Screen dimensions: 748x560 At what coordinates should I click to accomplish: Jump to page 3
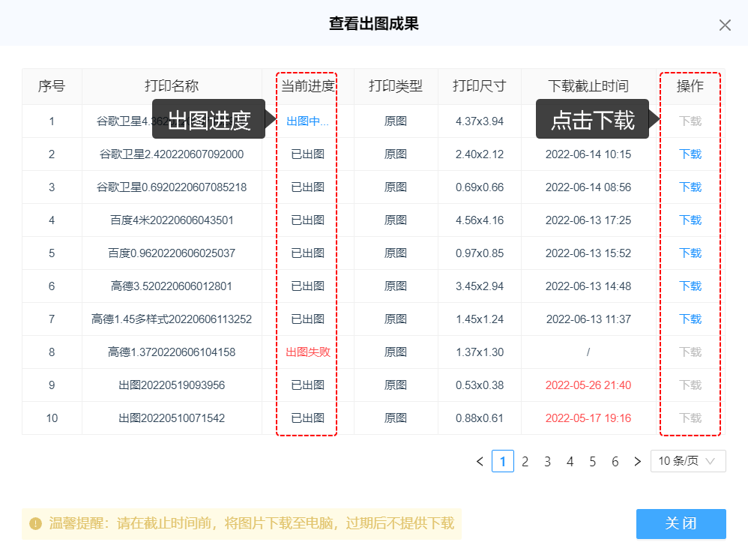tap(547, 461)
